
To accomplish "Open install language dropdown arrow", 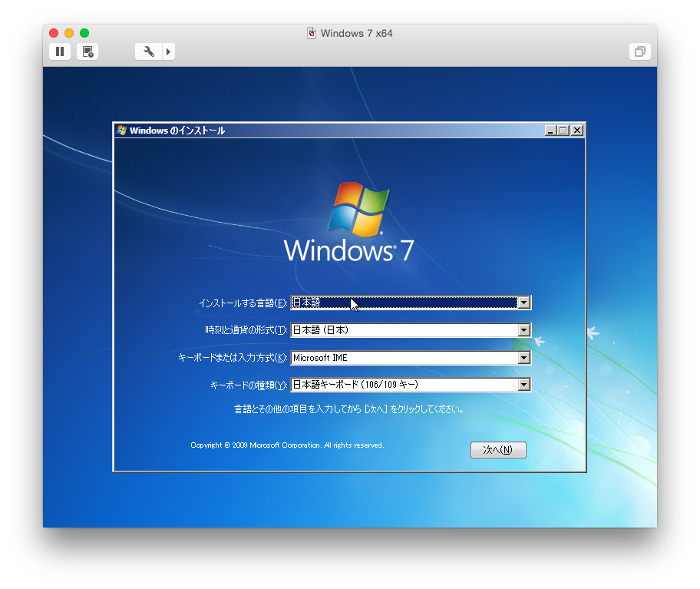I will click(523, 303).
